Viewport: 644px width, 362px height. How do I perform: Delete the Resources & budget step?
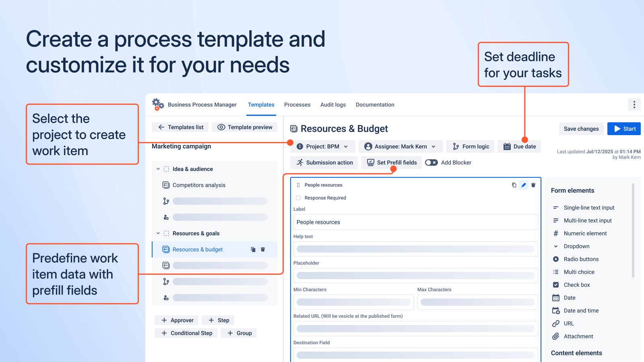point(263,249)
